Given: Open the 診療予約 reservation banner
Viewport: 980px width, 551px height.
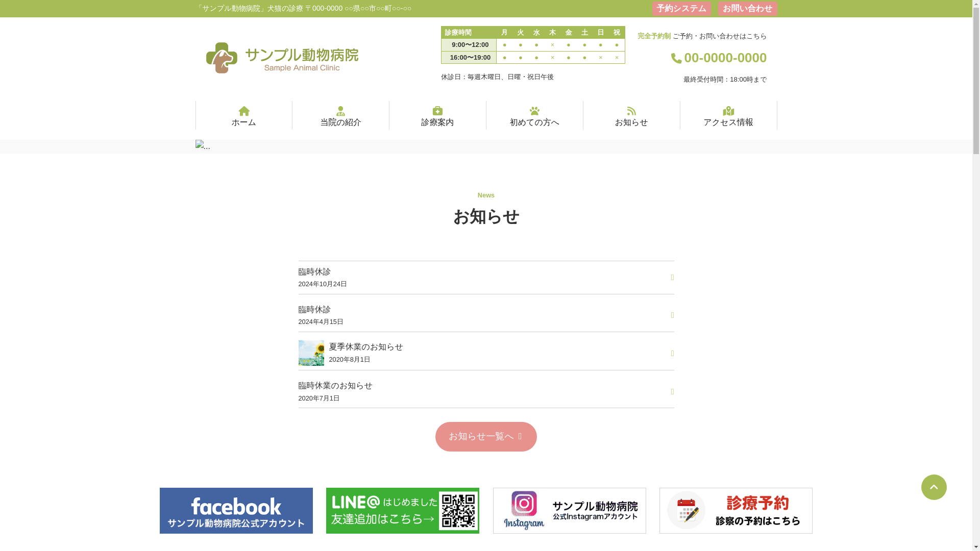Looking at the screenshot, I should click(x=736, y=511).
